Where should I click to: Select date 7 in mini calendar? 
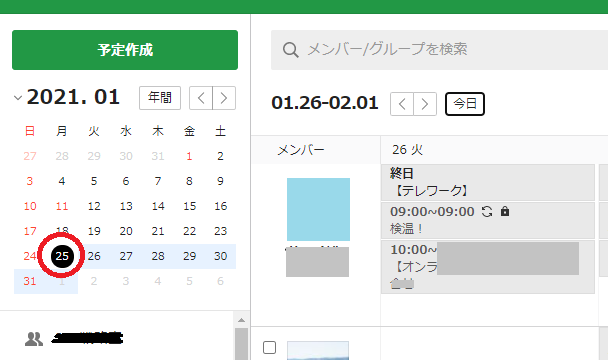(x=158, y=181)
